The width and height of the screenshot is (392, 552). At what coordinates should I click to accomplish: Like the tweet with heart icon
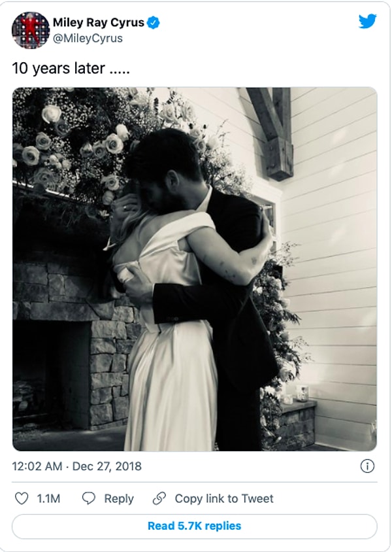22,498
